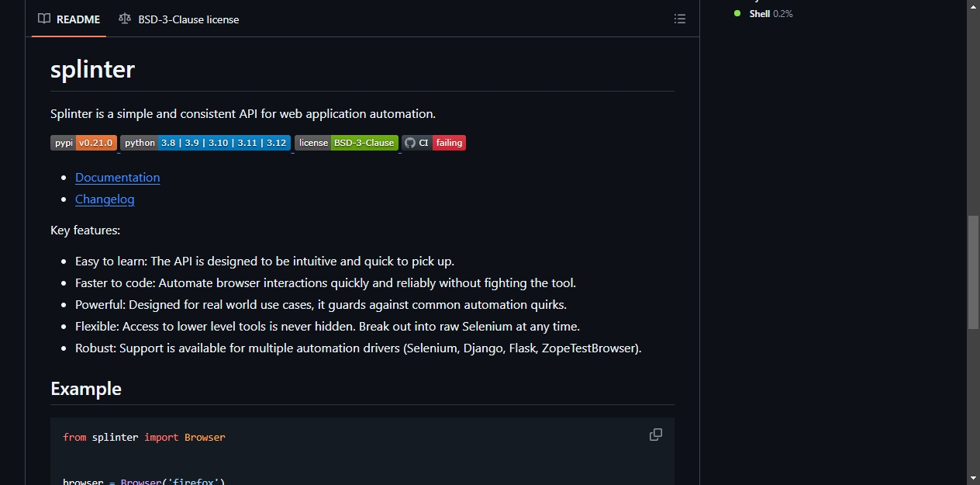Click the python versions badge
The height and width of the screenshot is (485, 980).
click(205, 143)
